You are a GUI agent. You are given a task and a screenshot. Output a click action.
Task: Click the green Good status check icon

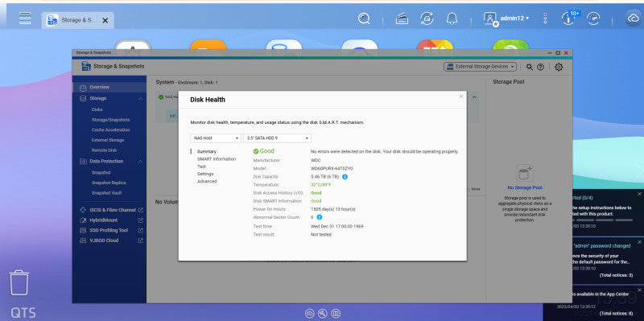tap(256, 151)
